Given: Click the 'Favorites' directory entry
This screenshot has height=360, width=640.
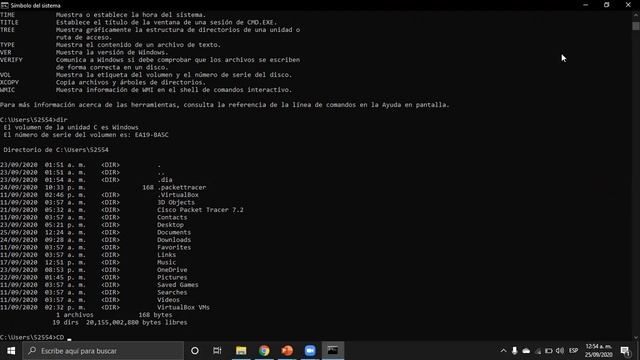Looking at the screenshot, I should pos(174,247).
